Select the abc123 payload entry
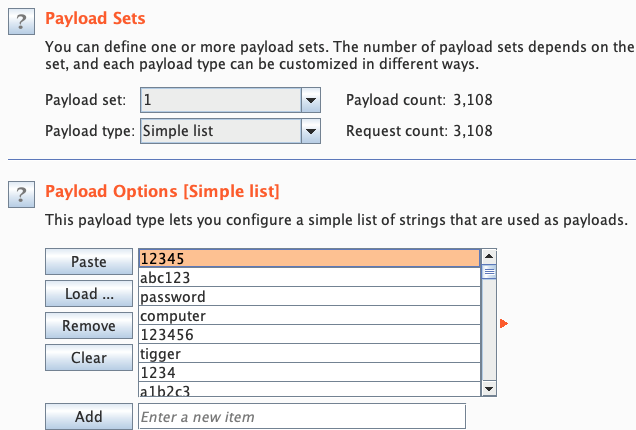This screenshot has height=430, width=636. coord(309,278)
